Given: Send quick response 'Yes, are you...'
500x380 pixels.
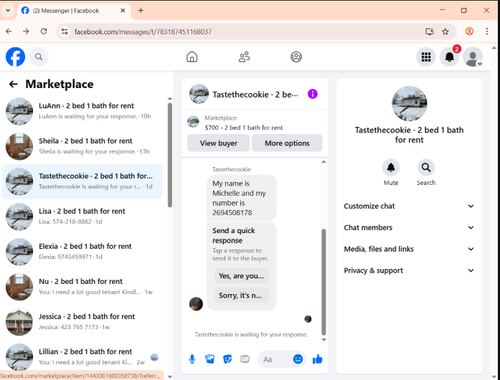Looking at the screenshot, I should (241, 276).
